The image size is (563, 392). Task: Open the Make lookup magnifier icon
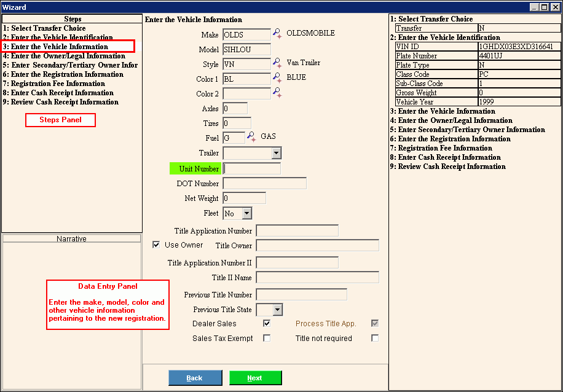pyautogui.click(x=277, y=34)
